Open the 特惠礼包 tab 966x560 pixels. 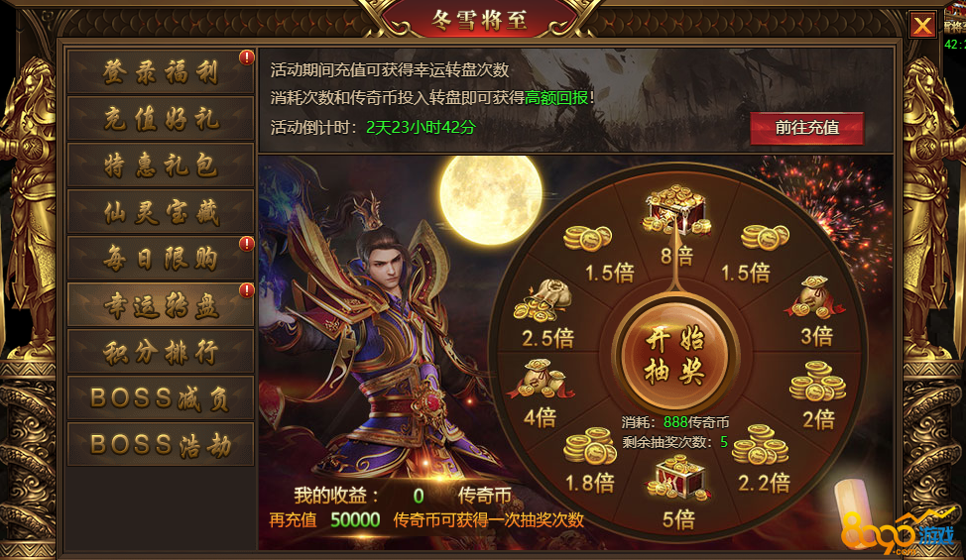pyautogui.click(x=161, y=166)
